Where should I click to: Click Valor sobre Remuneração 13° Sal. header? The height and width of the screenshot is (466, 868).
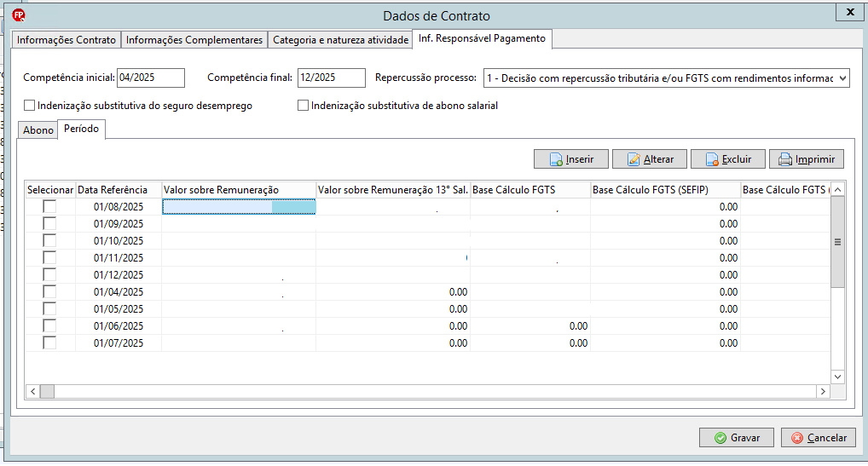(393, 190)
